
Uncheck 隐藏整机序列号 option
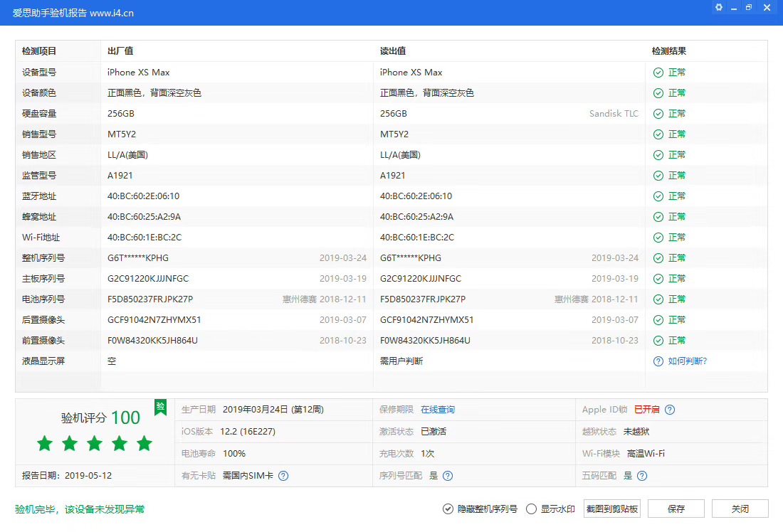point(448,509)
